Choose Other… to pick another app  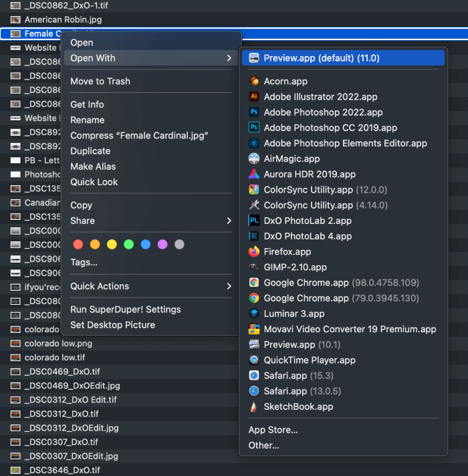264,445
